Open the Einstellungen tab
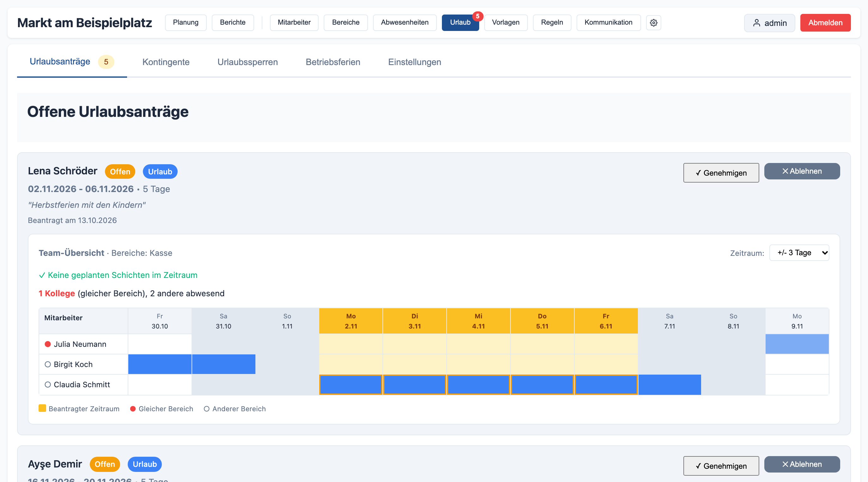Viewport: 868px width, 482px height. 414,62
